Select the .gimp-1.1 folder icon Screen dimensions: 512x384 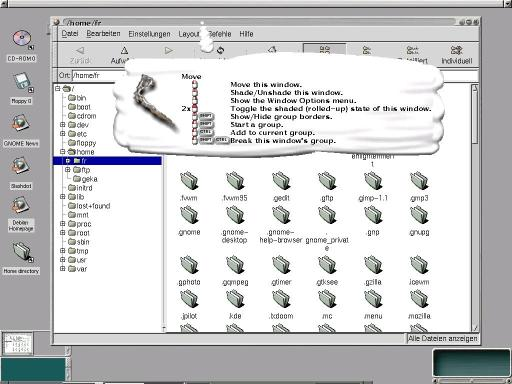click(x=373, y=181)
